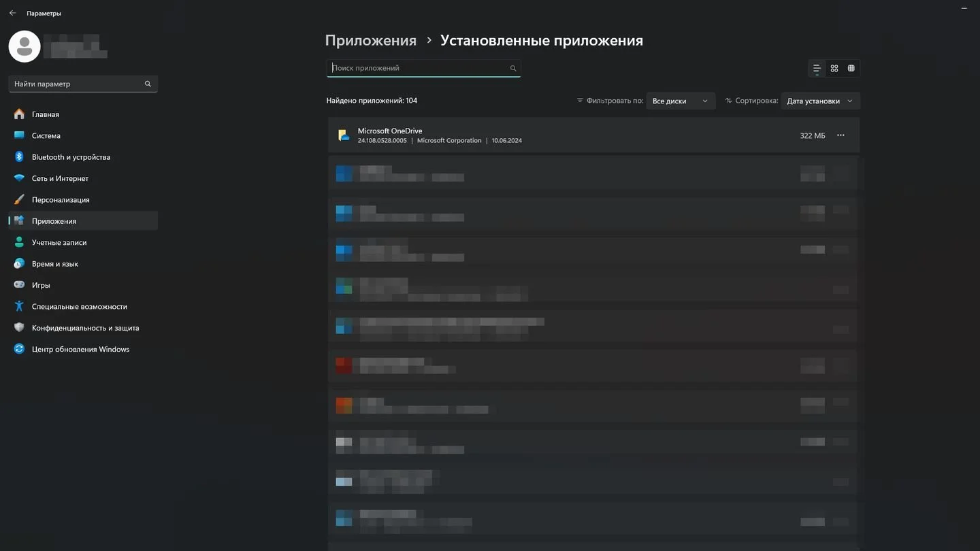Viewport: 980px width, 551px height.
Task: Click the Microsoft OneDrive app icon
Action: click(x=344, y=135)
